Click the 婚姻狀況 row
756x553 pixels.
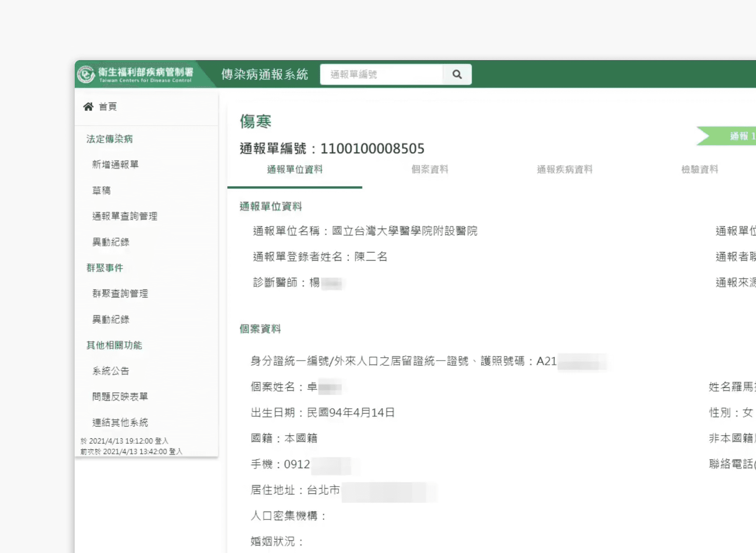277,542
